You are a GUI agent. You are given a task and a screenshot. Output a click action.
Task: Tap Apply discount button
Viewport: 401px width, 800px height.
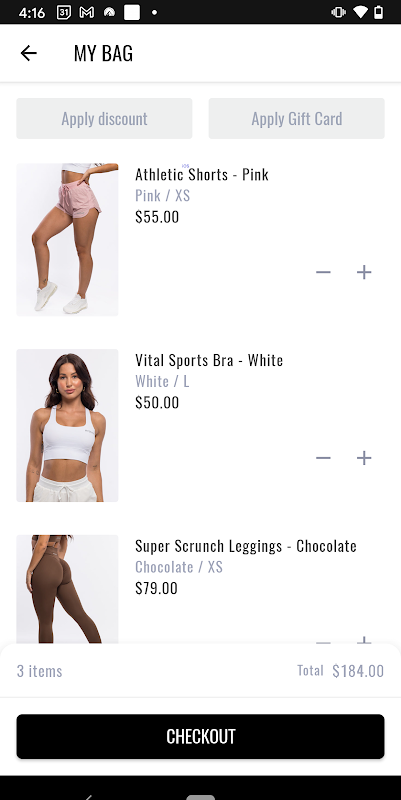104,118
